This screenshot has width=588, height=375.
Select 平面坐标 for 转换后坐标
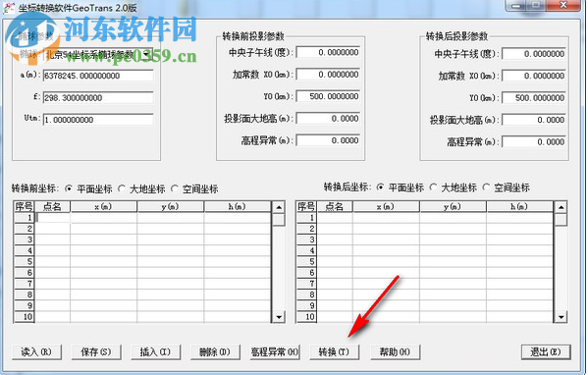tap(380, 187)
